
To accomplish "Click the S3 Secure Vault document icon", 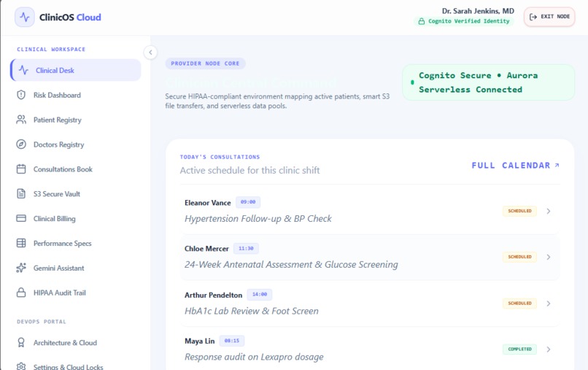I will pyautogui.click(x=21, y=194).
